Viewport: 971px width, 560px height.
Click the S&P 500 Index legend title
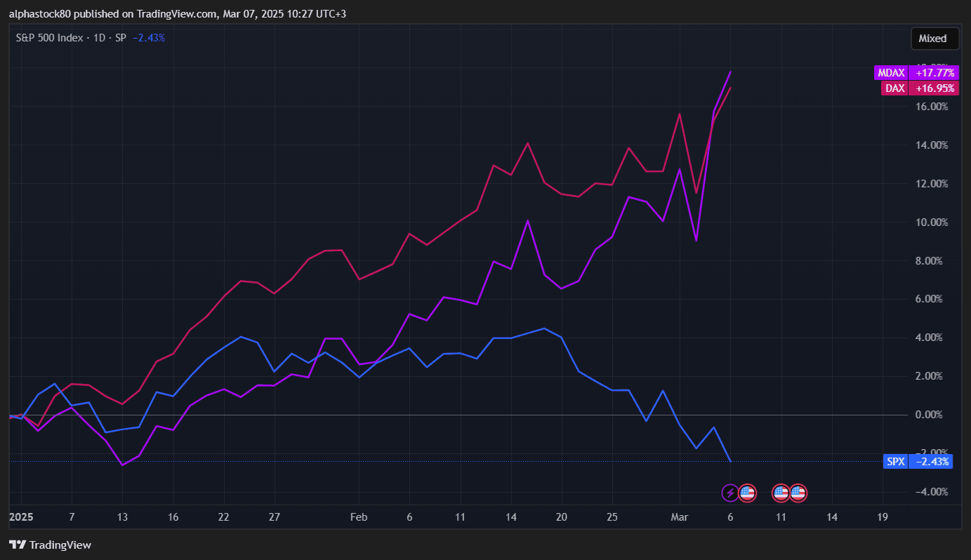click(51, 38)
